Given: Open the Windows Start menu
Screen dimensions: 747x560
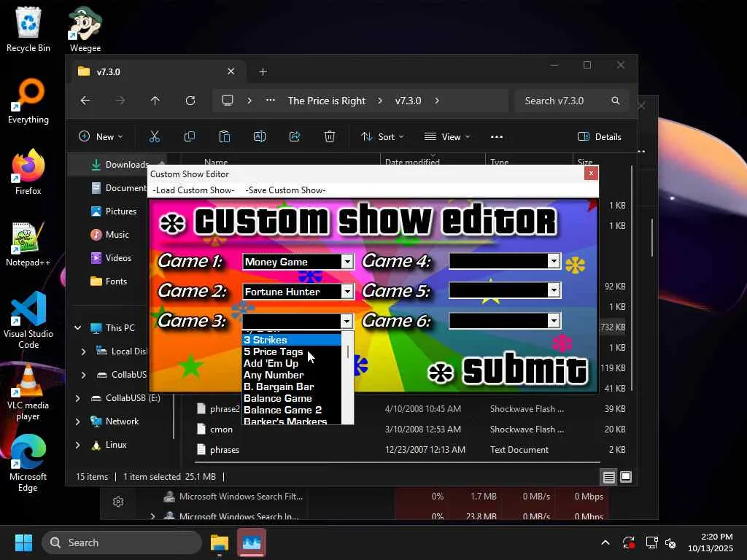Looking at the screenshot, I should tap(23, 542).
